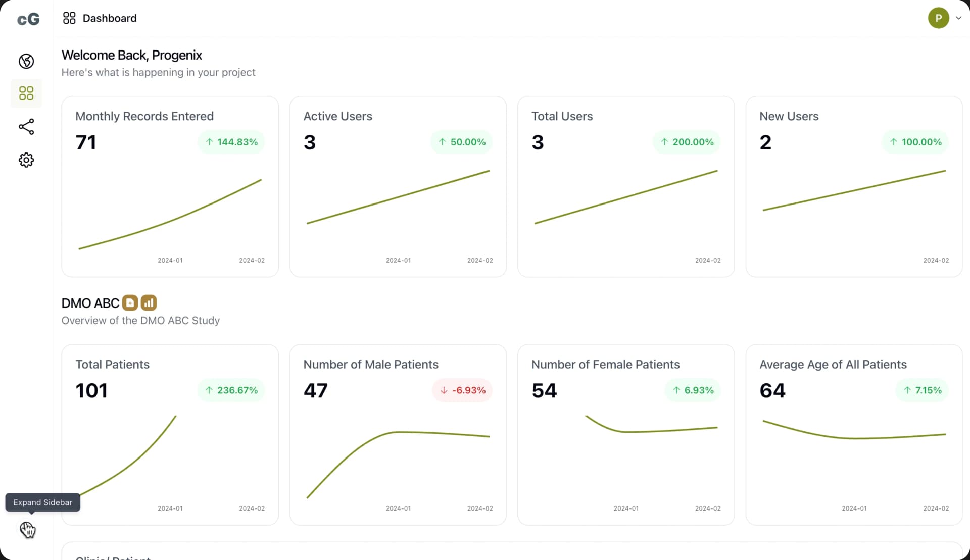Click the Active Users 50.00% badge

point(462,142)
